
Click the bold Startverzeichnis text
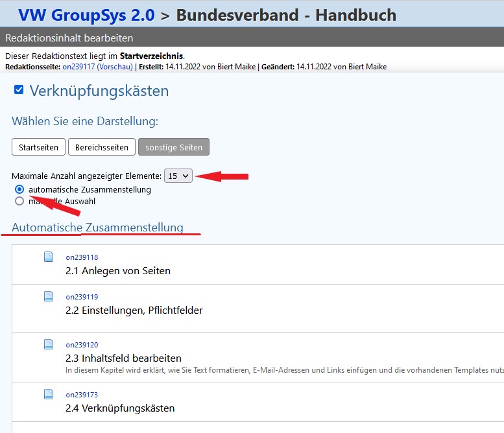[151, 56]
